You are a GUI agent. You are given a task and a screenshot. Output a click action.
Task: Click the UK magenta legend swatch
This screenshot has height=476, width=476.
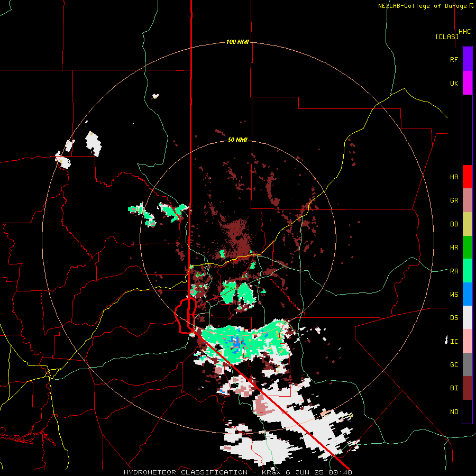(x=467, y=83)
